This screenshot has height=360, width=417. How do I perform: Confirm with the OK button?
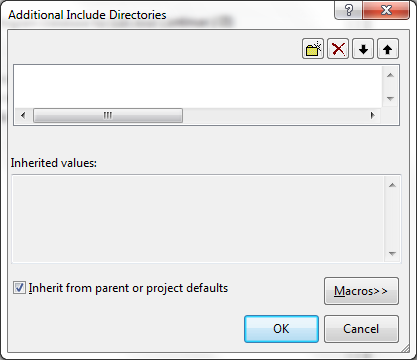pos(281,329)
